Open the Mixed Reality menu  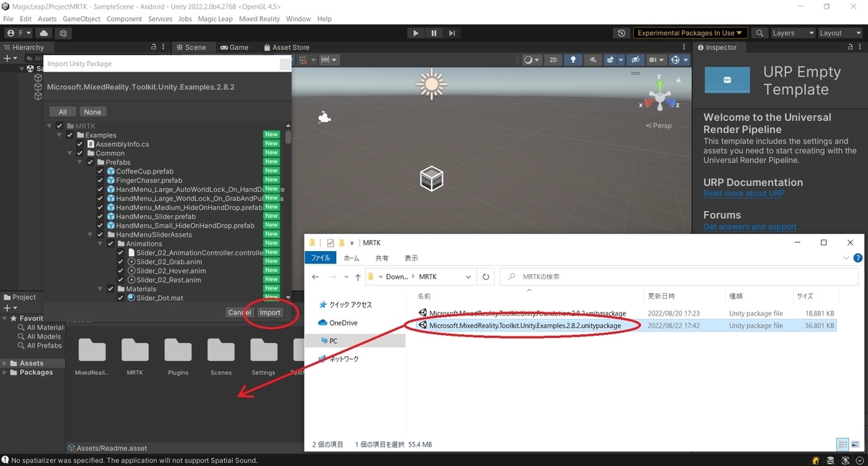click(259, 19)
